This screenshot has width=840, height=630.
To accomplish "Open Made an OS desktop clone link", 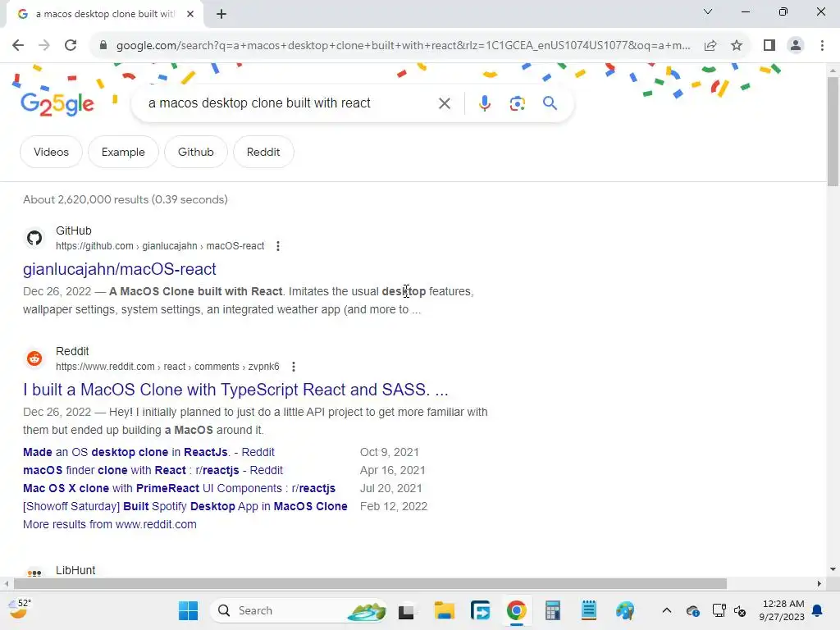I will pyautogui.click(x=148, y=452).
